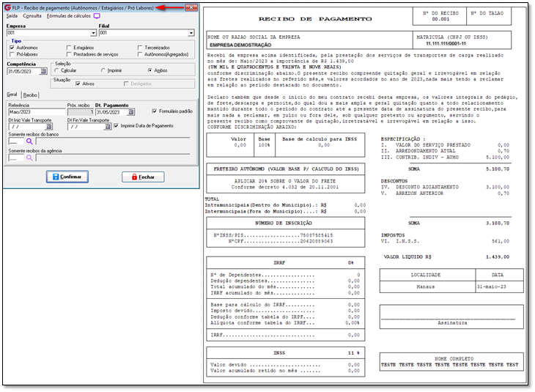This screenshot has width=535, height=392.
Task: Toggle the Autônomos checkbox
Action: click(x=12, y=48)
